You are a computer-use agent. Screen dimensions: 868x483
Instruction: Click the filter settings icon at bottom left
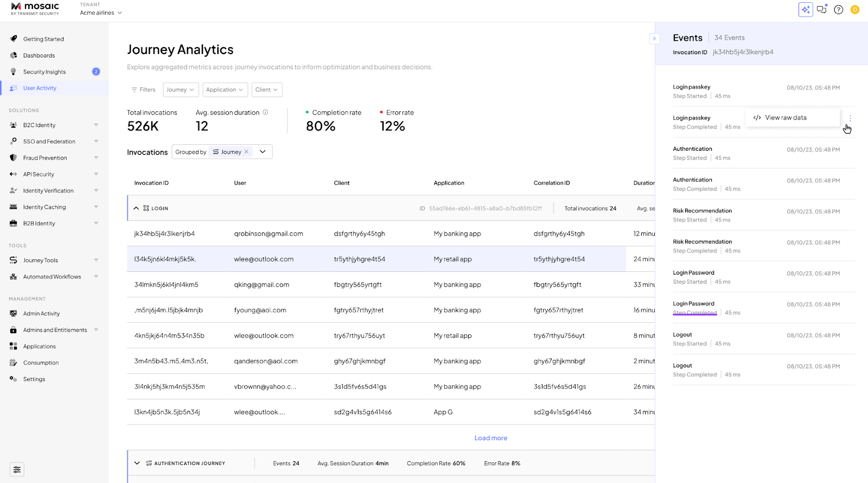point(17,469)
